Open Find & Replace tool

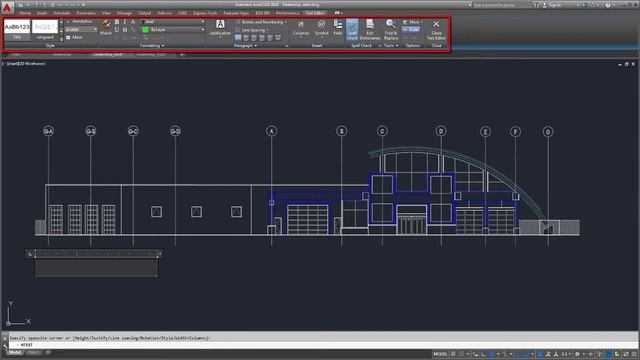coord(391,29)
